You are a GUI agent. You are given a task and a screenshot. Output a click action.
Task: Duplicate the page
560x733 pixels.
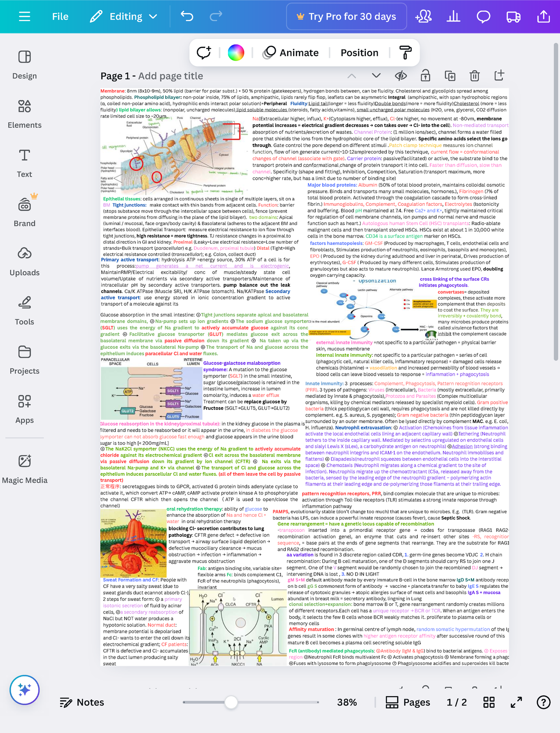pyautogui.click(x=450, y=76)
